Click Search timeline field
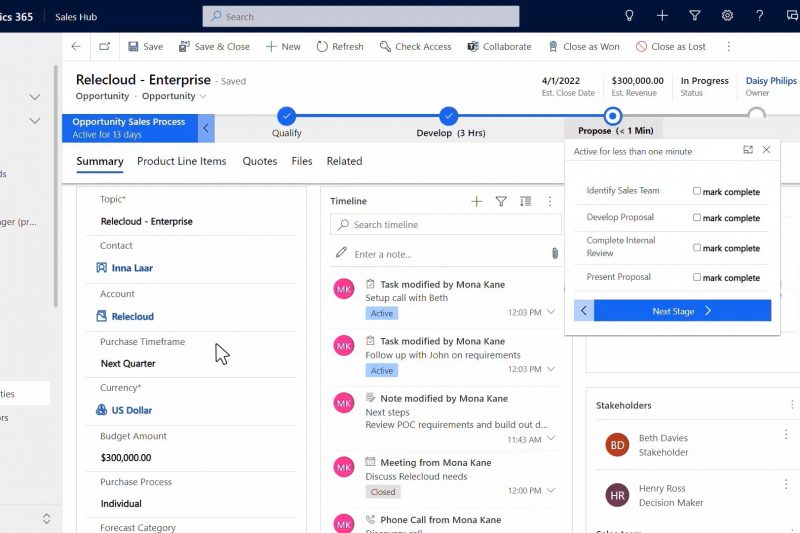Viewport: 800px width, 533px height. pos(445,224)
